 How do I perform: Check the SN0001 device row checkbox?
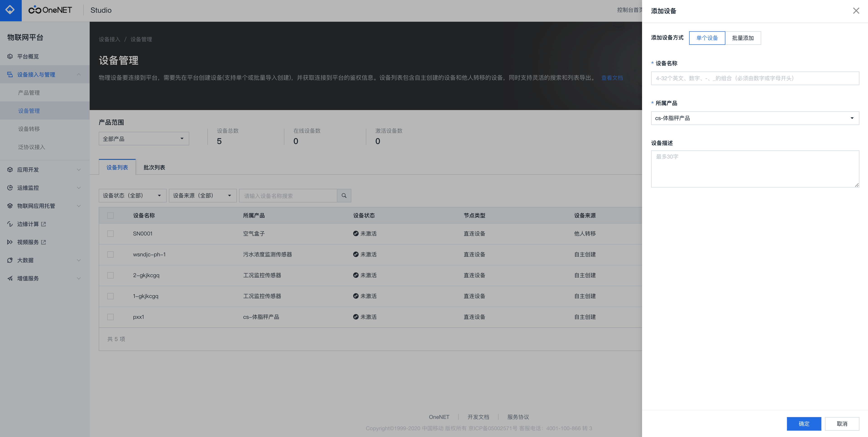click(x=110, y=234)
